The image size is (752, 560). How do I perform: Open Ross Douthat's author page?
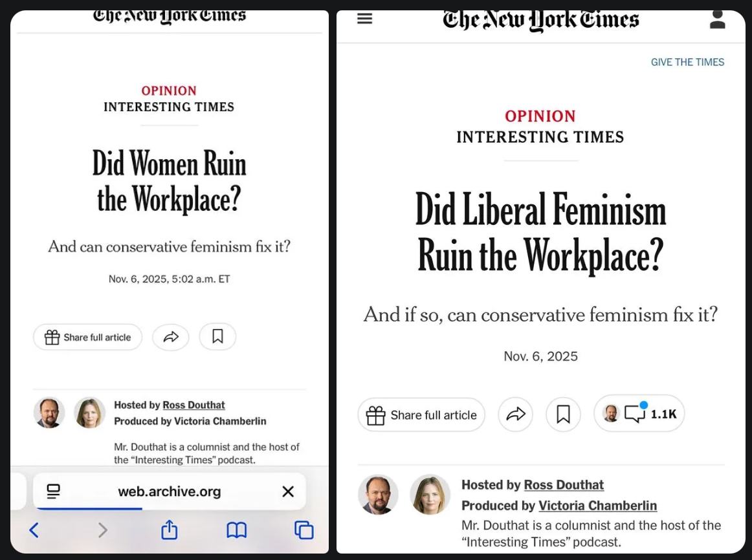[564, 485]
